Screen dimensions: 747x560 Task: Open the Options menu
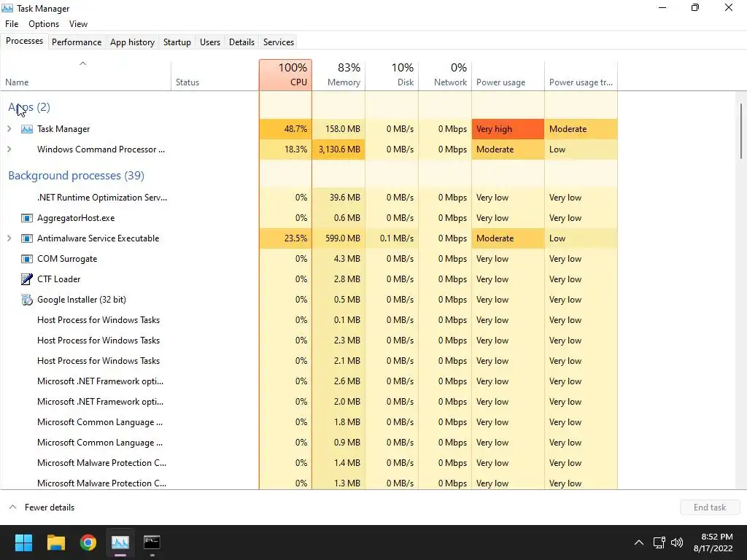pyautogui.click(x=44, y=24)
